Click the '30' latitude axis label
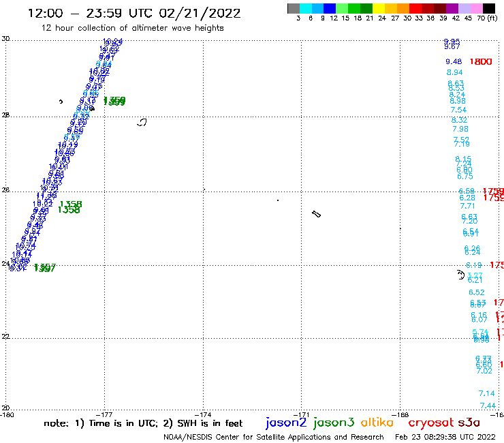 pyautogui.click(x=5, y=39)
